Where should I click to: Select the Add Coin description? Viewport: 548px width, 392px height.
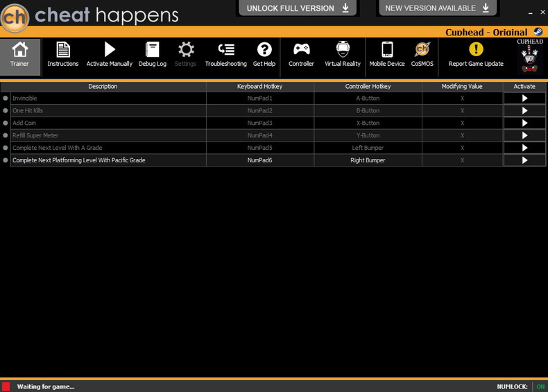(108, 123)
